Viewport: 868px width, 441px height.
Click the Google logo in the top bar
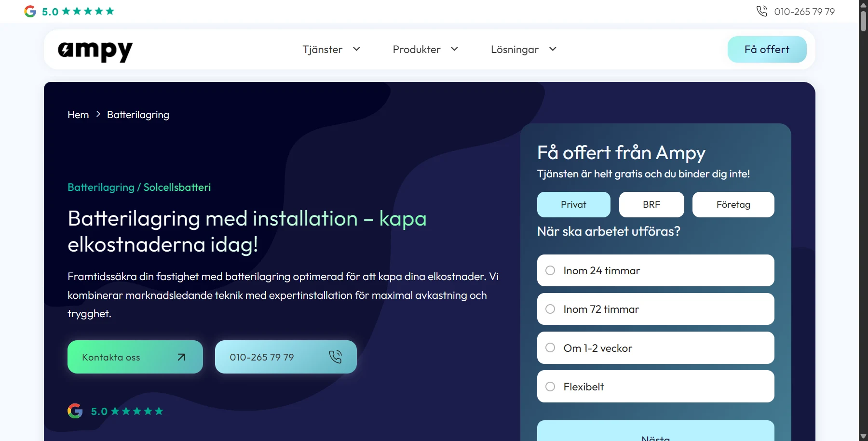30,11
